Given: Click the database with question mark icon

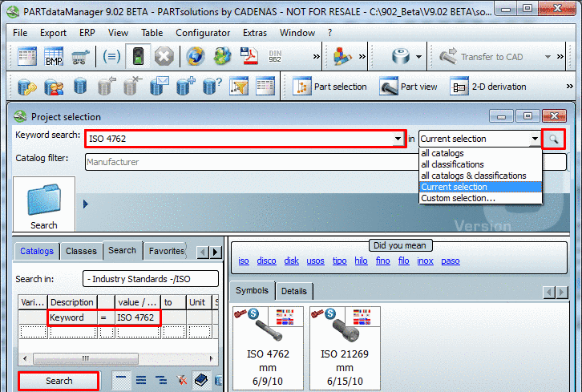Looking at the screenshot, I should (x=212, y=86).
